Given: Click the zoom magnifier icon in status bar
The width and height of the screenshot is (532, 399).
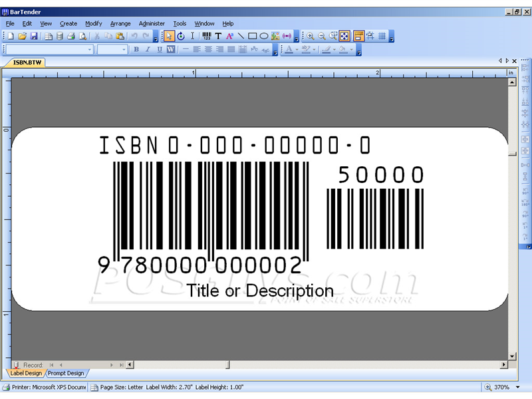Looking at the screenshot, I should tap(488, 387).
